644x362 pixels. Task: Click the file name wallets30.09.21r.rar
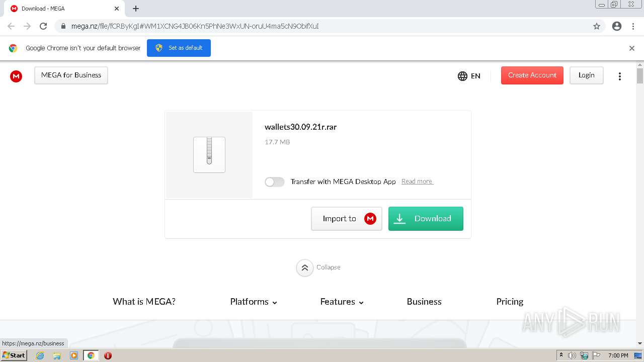pyautogui.click(x=300, y=127)
